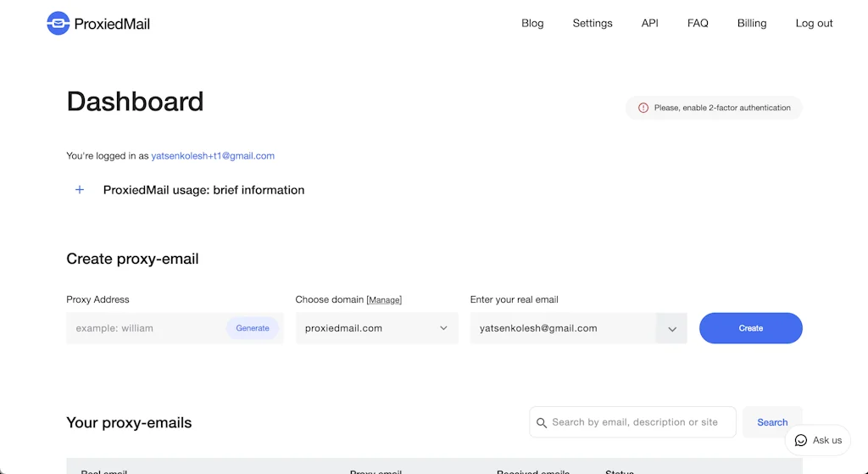Click the 'ProxiedMail usage: brief information' heading

pos(203,190)
